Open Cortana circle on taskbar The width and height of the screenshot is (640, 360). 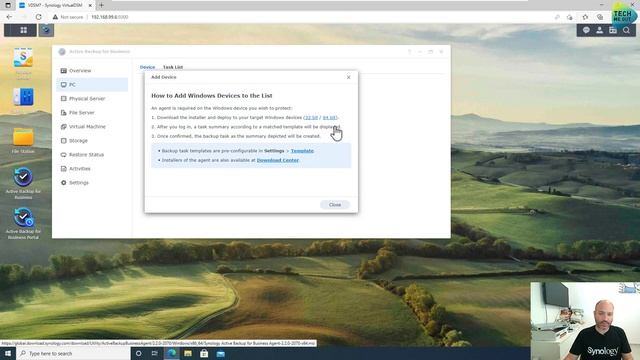[x=138, y=353]
